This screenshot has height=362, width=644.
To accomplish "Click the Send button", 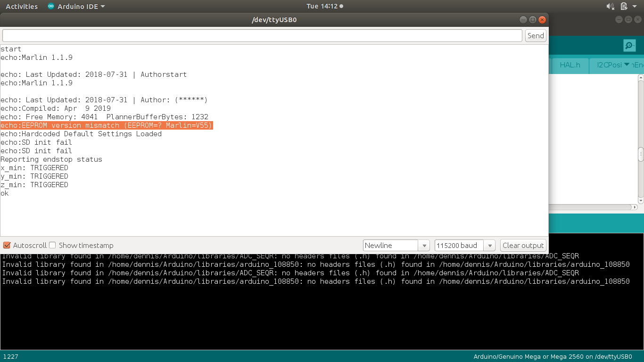I will click(x=536, y=35).
